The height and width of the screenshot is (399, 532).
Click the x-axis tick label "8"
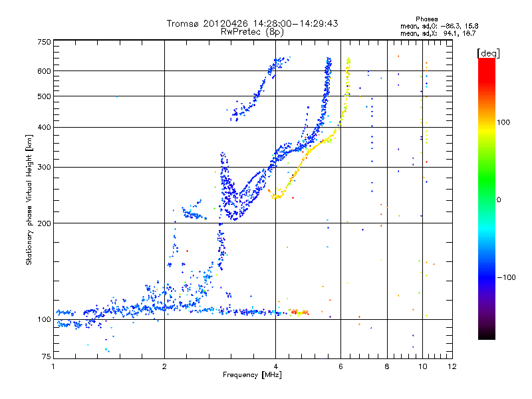[x=387, y=366]
